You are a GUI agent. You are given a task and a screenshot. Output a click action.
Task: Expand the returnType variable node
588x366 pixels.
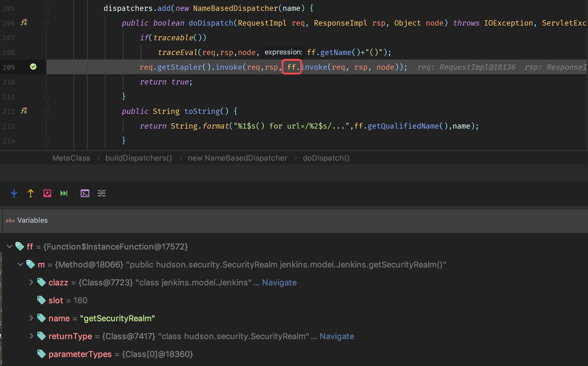31,336
